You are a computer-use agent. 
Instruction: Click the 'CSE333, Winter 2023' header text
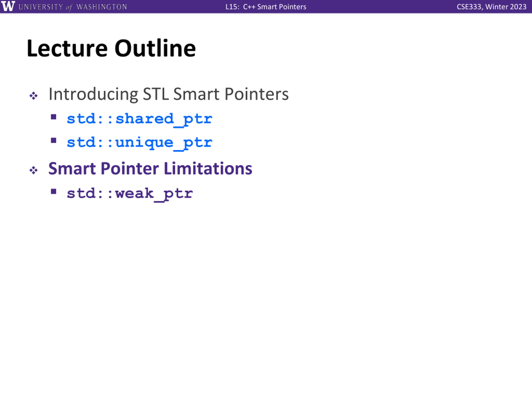point(491,7)
